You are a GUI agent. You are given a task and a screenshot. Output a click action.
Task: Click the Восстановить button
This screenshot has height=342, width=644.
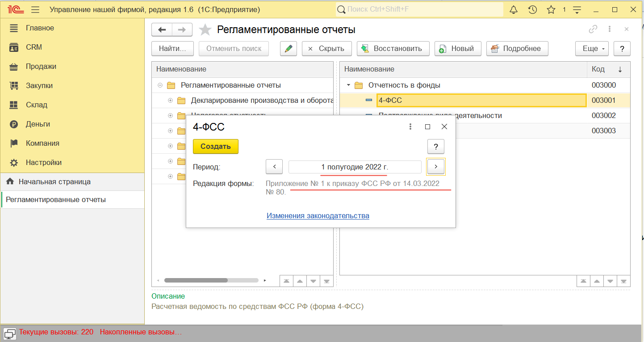393,49
